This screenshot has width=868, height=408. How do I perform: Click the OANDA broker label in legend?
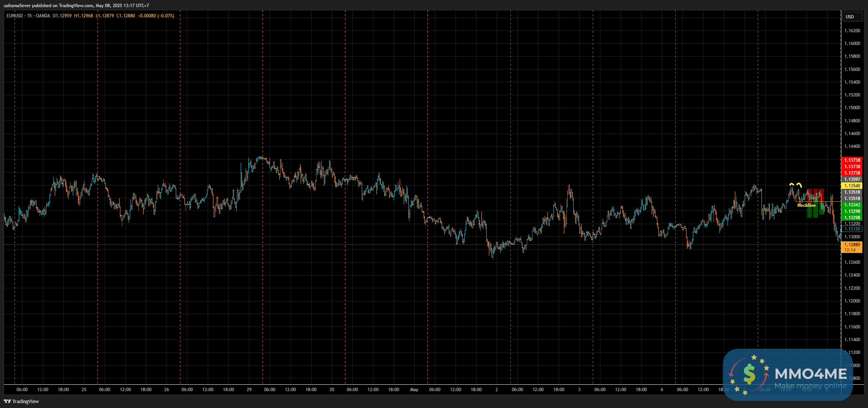pos(43,16)
